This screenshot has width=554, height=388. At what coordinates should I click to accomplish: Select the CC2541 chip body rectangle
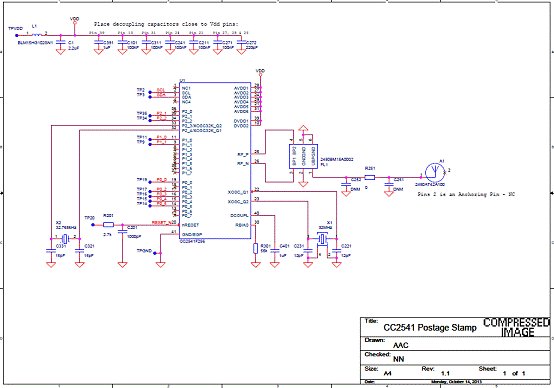215,161
